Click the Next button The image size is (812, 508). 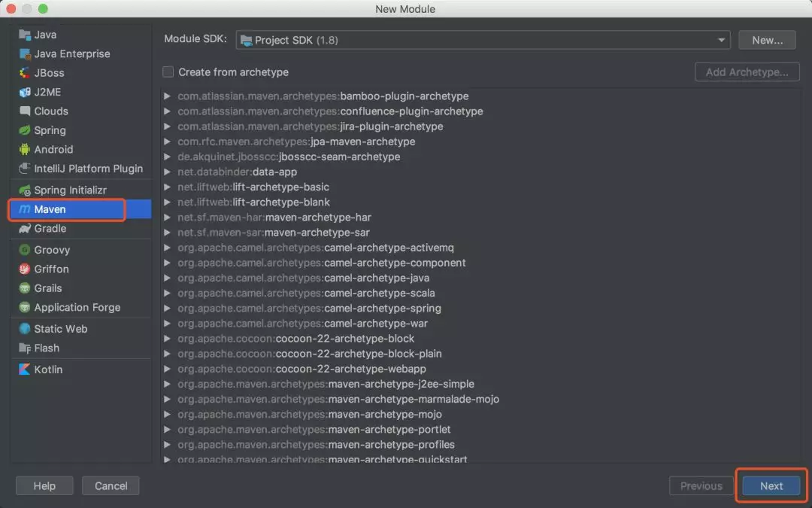[771, 486]
